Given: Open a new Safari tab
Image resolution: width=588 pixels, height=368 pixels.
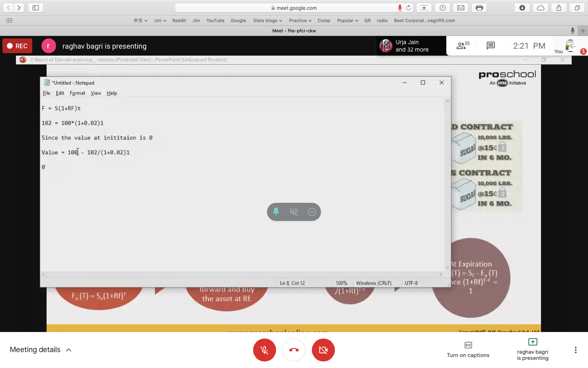Looking at the screenshot, I should (583, 31).
